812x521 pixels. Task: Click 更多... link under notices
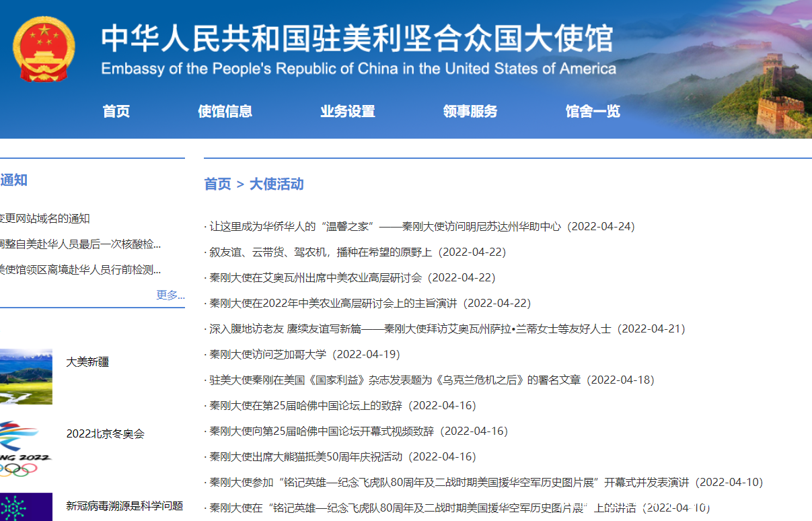(x=170, y=295)
